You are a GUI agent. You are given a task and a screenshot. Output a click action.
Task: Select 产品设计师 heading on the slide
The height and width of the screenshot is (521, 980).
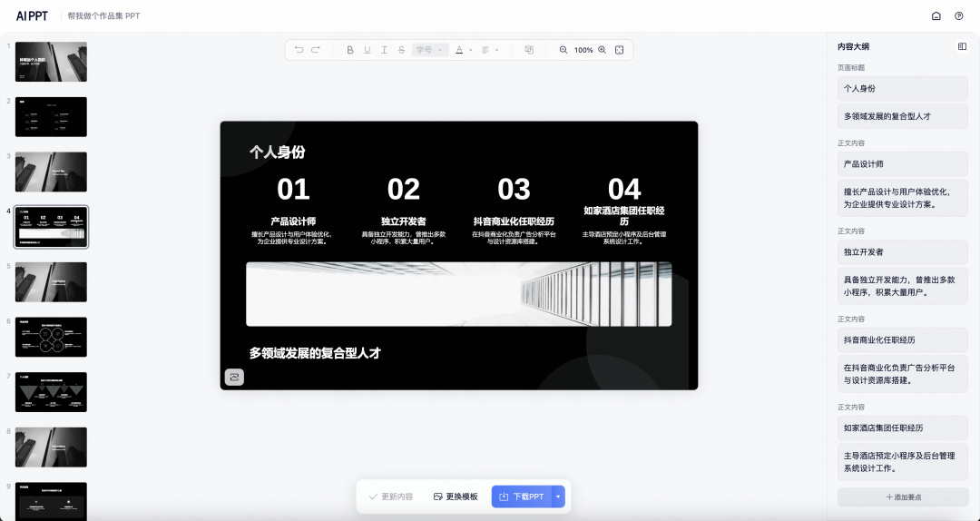(293, 221)
